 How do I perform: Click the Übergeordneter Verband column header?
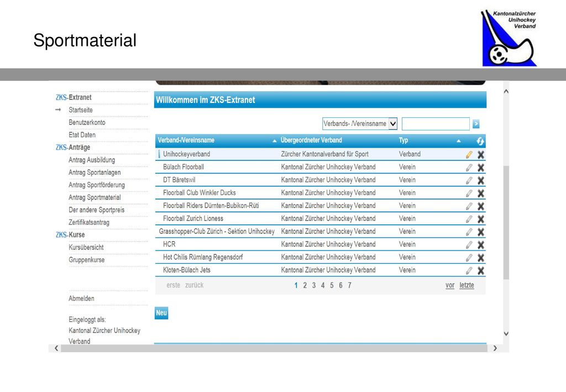click(311, 140)
